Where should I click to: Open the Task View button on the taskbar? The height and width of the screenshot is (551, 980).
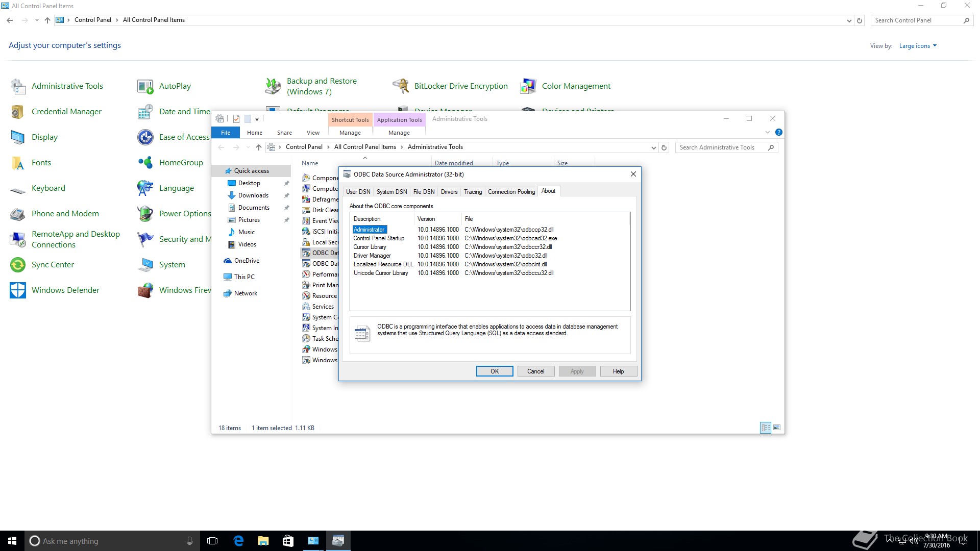(x=212, y=541)
